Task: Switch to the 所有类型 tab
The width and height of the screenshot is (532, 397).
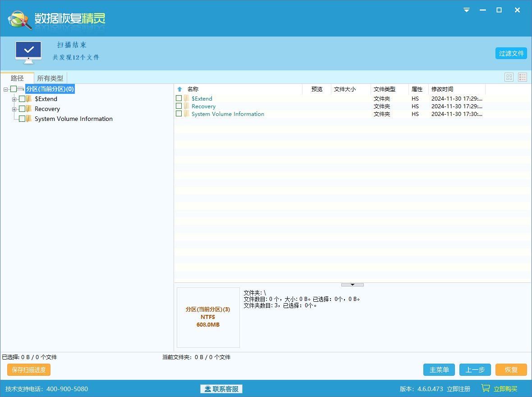Action: click(50, 78)
